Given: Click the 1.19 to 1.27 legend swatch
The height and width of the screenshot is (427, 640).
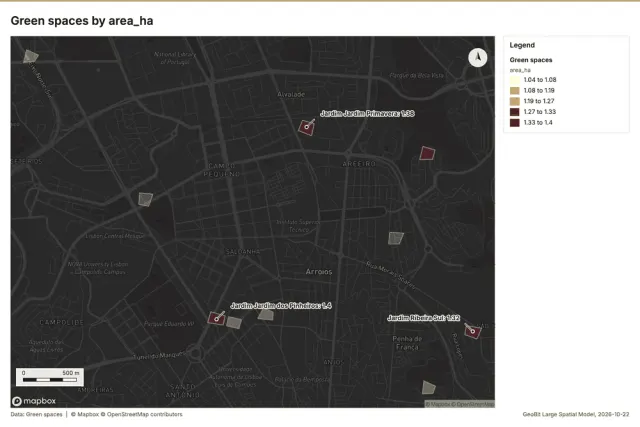Looking at the screenshot, I should (x=515, y=101).
